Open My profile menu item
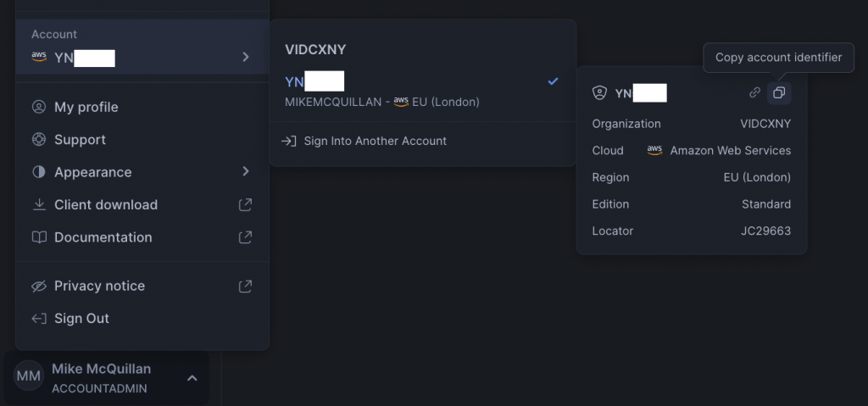Screen dimensions: 868x406 point(86,108)
